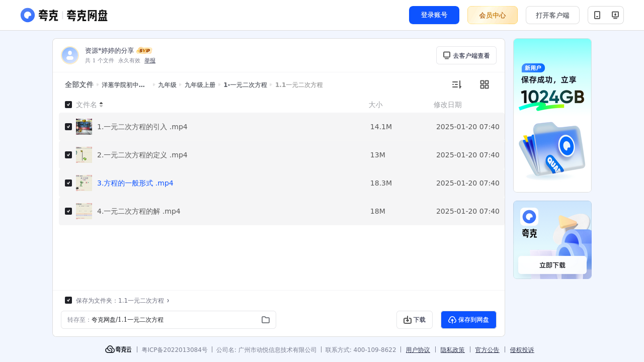This screenshot has width=644, height=362.
Task: Open file 3.方程的一般形式 .mp4
Action: click(x=135, y=183)
